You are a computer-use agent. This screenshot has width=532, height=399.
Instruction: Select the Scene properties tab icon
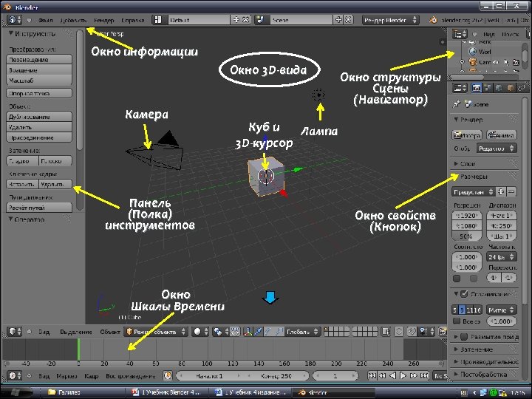(x=488, y=88)
